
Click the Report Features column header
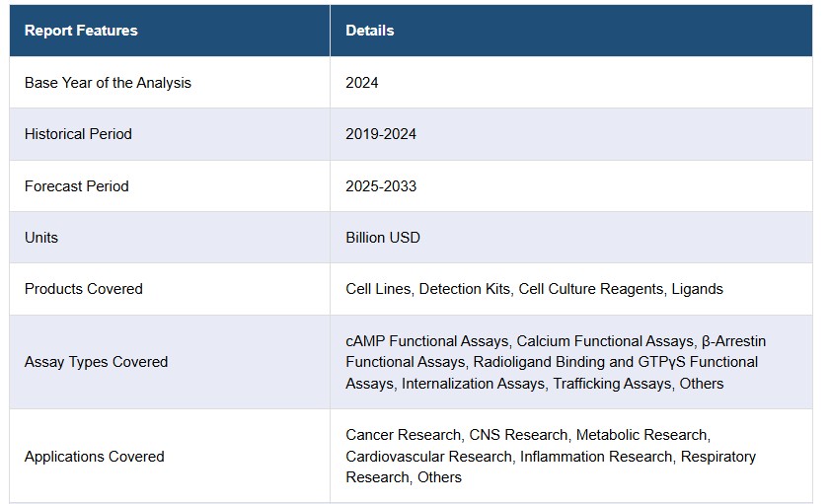[x=81, y=31]
